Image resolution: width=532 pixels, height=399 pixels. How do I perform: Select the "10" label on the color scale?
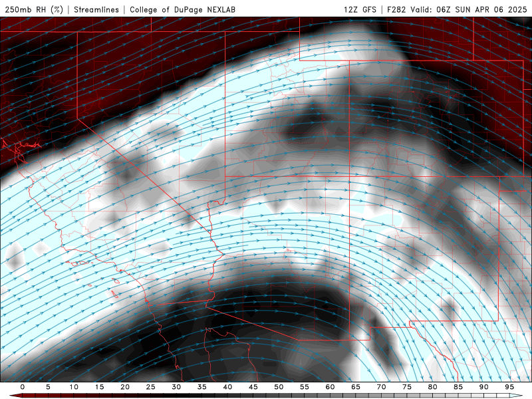(x=74, y=387)
